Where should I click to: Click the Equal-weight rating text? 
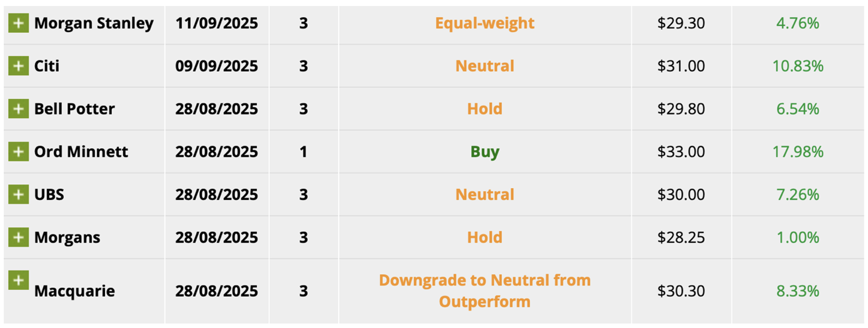(x=485, y=23)
